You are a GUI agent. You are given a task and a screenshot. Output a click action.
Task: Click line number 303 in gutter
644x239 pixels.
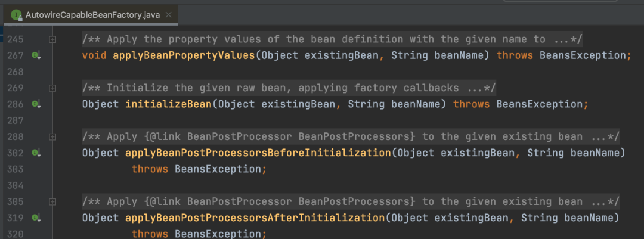15,169
